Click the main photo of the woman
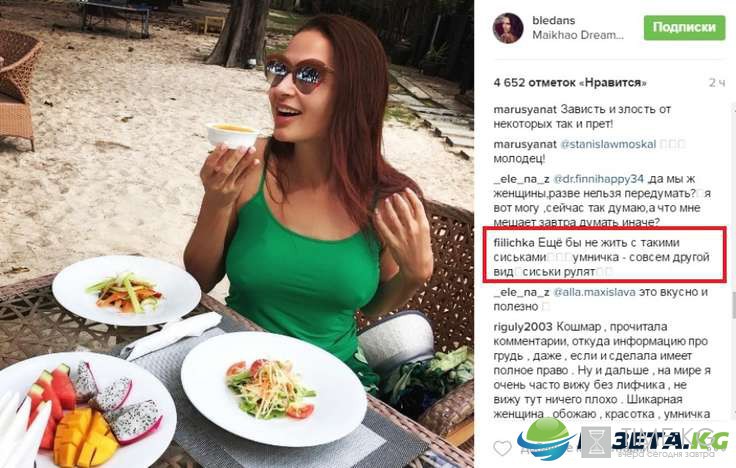 (237, 234)
